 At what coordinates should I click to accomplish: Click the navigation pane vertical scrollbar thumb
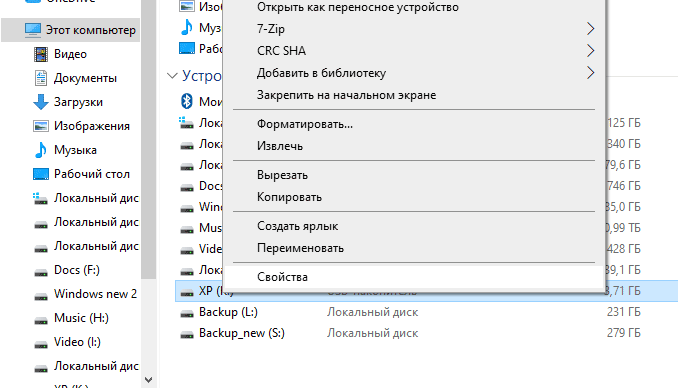149,139
